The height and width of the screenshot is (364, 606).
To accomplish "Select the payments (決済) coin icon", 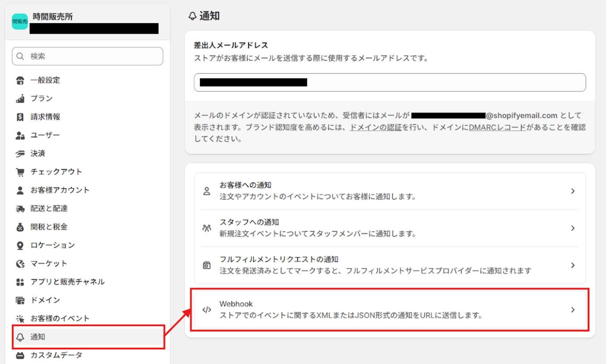I will coord(20,153).
